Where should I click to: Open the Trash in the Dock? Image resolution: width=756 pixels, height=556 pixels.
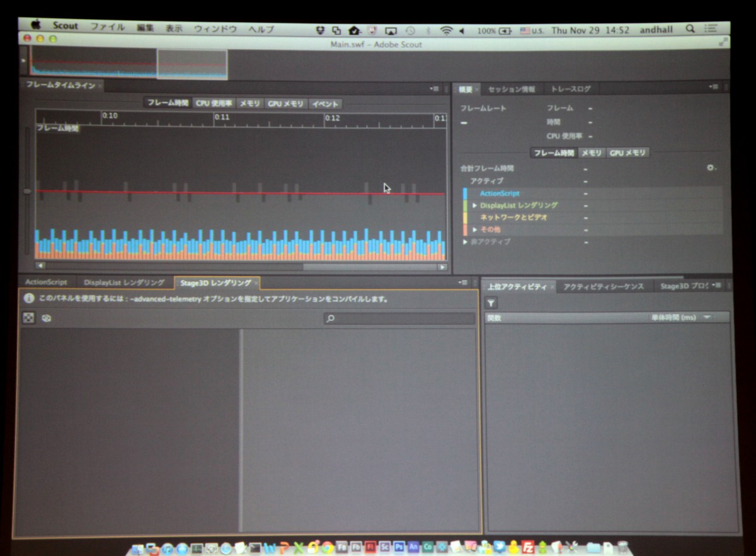click(x=623, y=547)
